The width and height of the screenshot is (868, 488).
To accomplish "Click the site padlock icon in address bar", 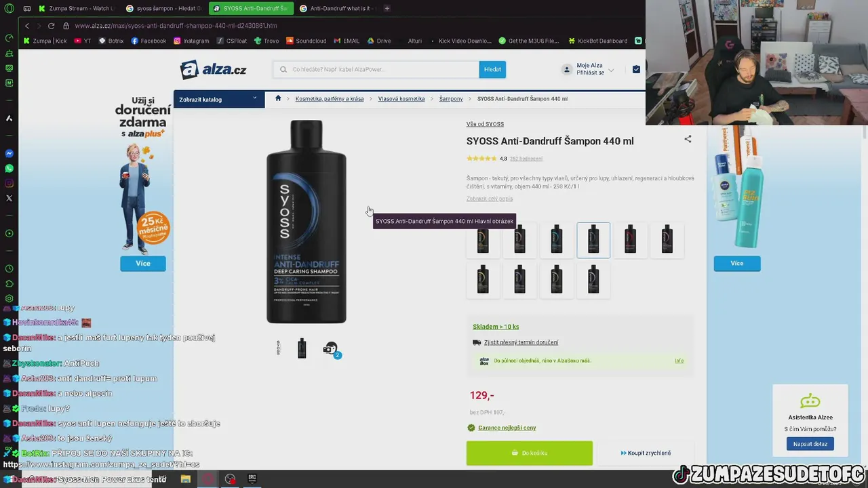I will click(x=66, y=26).
